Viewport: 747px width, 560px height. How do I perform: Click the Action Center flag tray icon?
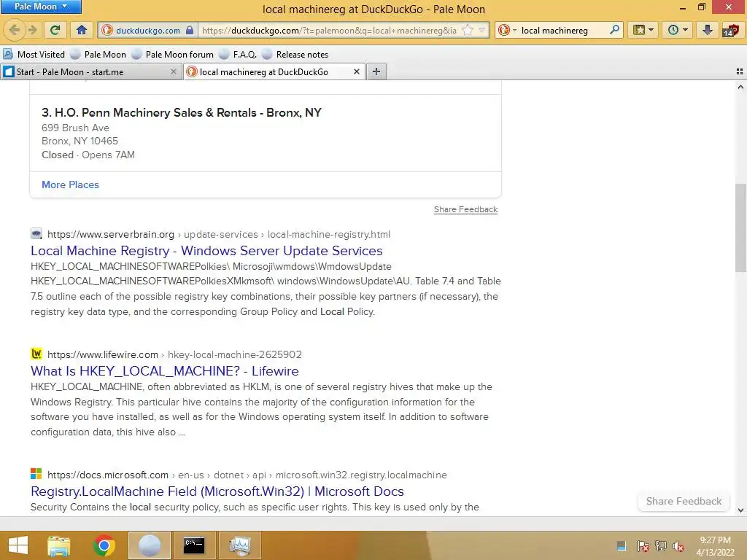click(643, 546)
